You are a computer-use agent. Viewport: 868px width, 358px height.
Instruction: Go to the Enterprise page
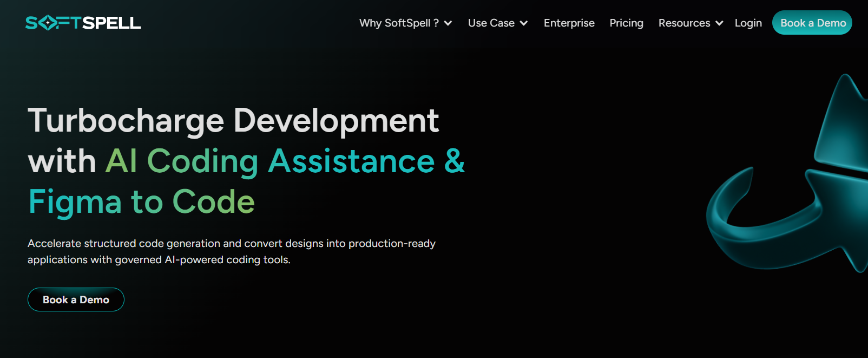click(569, 23)
